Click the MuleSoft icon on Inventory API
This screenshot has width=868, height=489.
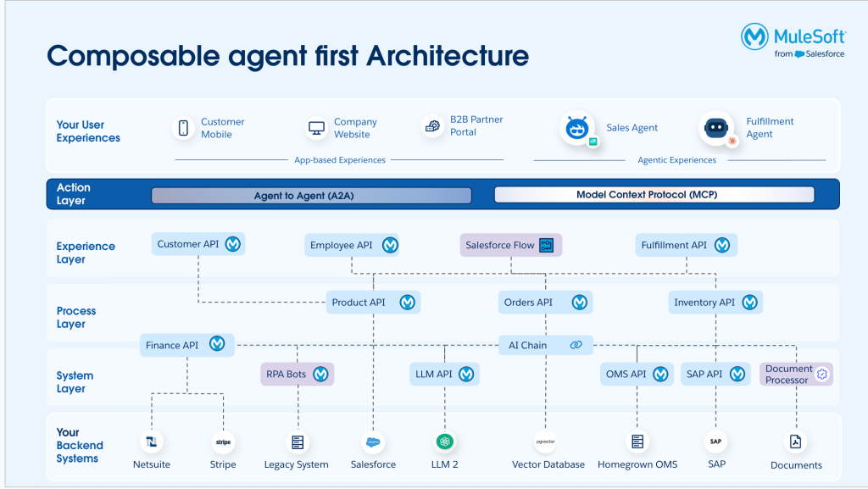tap(749, 303)
